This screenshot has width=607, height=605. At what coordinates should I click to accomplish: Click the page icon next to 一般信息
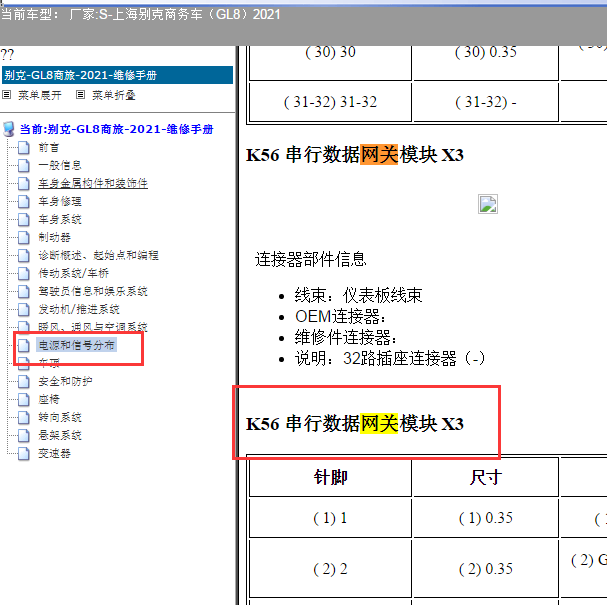24,165
